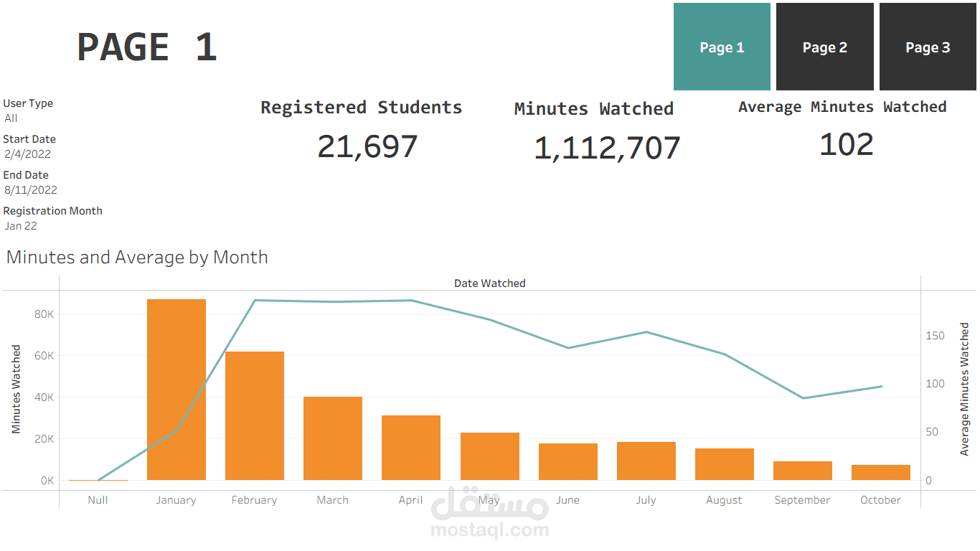Click the October bar in the chart
The height and width of the screenshot is (551, 980).
pyautogui.click(x=880, y=472)
